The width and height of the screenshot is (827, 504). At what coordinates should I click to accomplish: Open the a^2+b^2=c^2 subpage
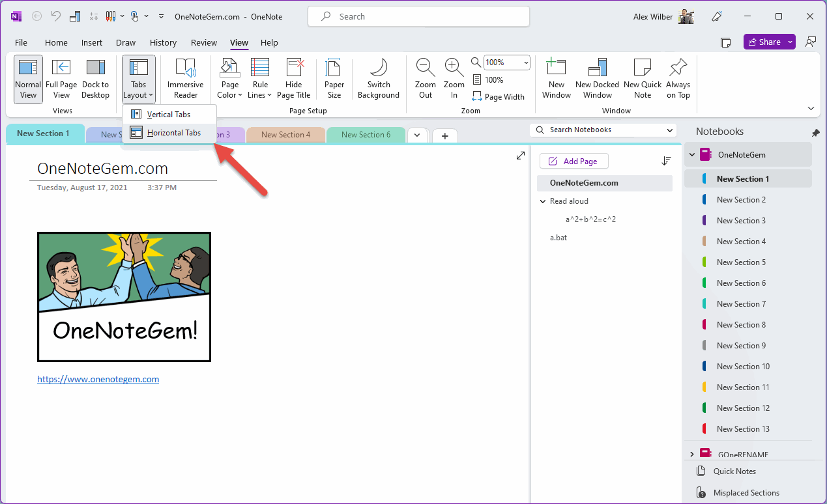click(x=590, y=219)
